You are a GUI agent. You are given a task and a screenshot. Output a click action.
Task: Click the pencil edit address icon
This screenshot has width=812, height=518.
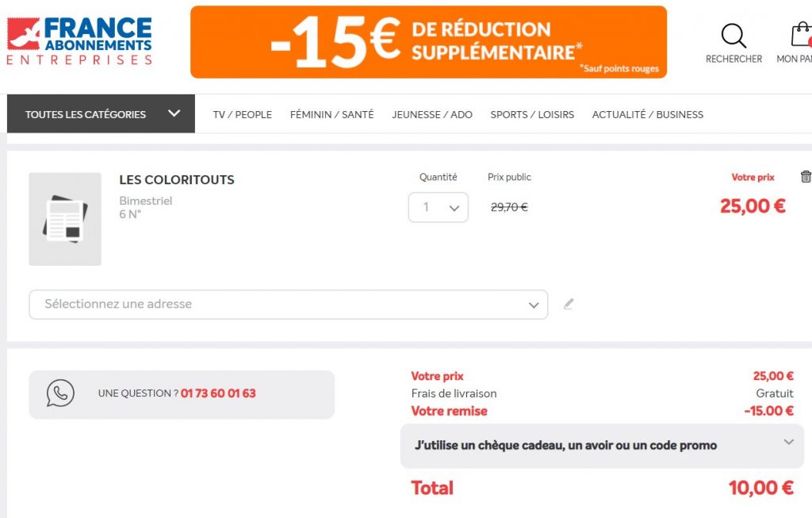[568, 304]
